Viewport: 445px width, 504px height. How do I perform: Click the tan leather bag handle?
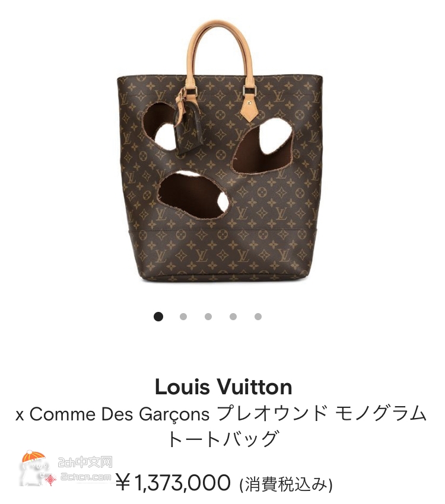[220, 52]
